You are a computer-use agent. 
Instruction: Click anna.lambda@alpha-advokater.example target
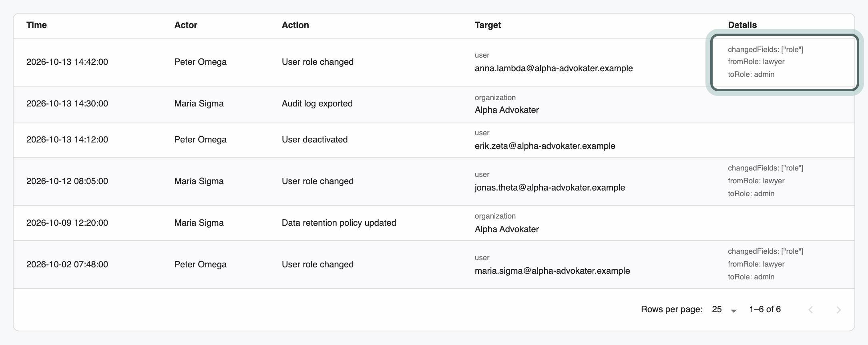click(x=554, y=68)
